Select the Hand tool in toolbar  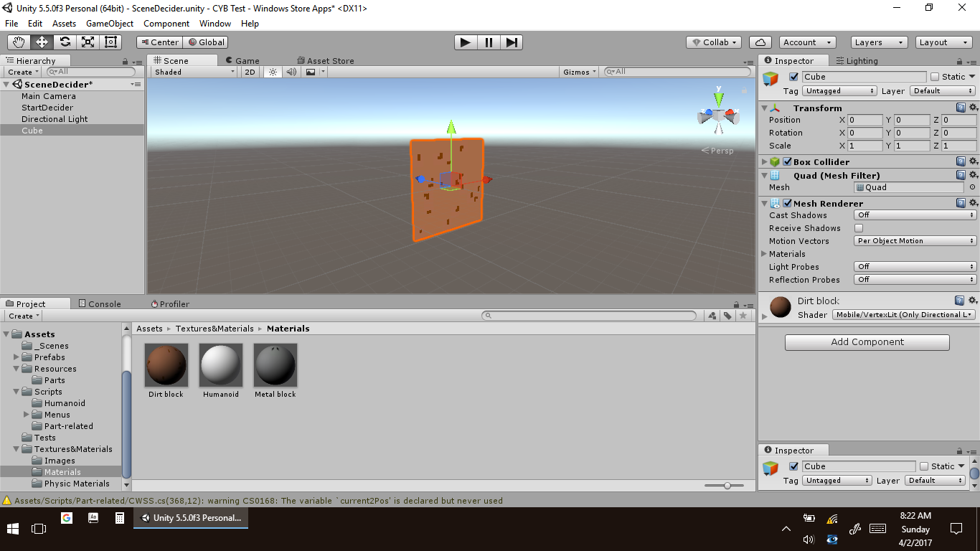coord(19,42)
